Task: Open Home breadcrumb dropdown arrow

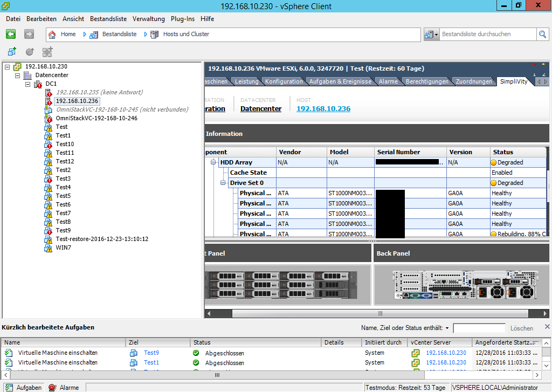Action: tap(85, 35)
